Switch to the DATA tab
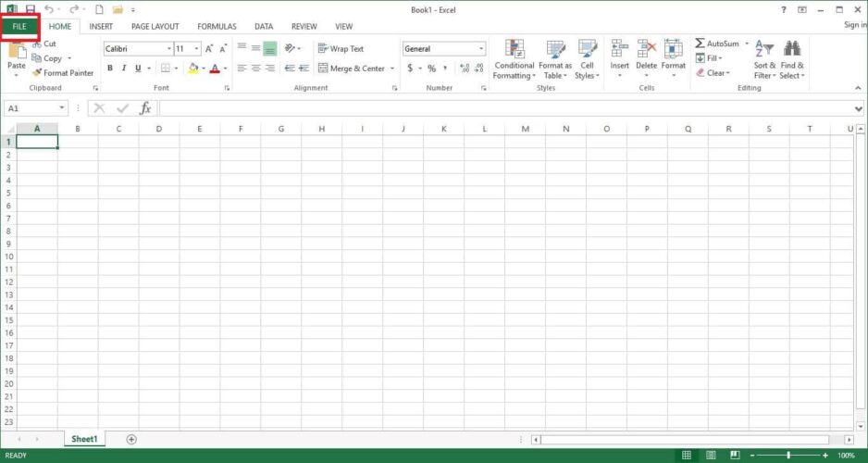 (264, 27)
